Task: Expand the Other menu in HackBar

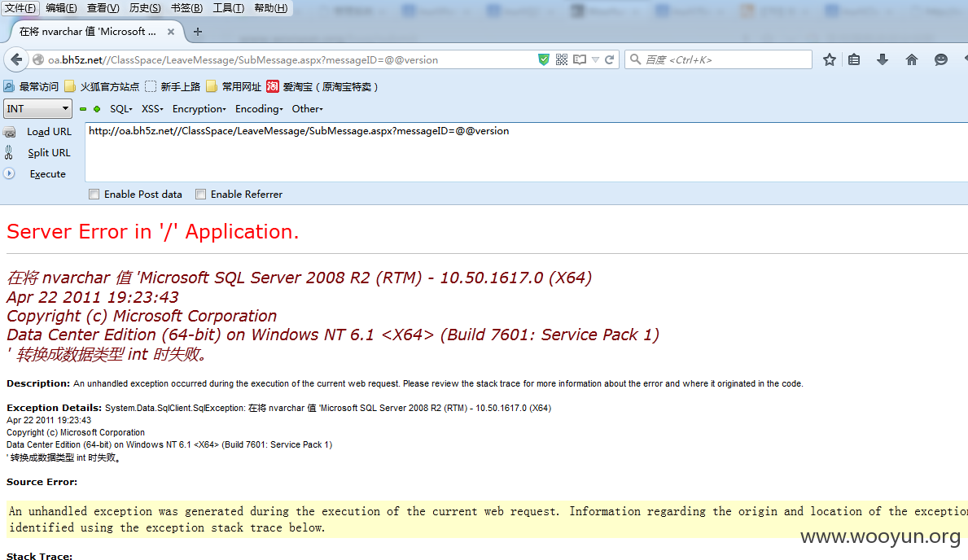Action: pyautogui.click(x=308, y=109)
